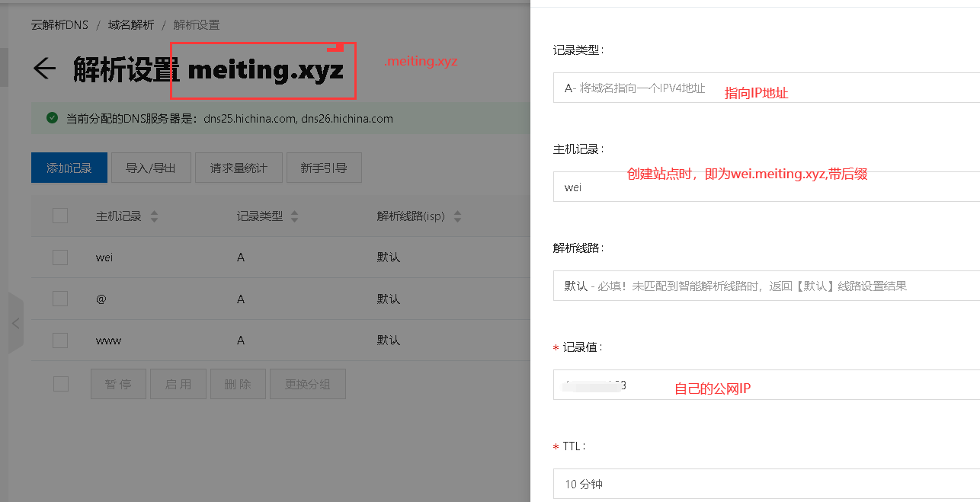
Task: Open 域名解析 breadcrumb link
Action: [130, 25]
